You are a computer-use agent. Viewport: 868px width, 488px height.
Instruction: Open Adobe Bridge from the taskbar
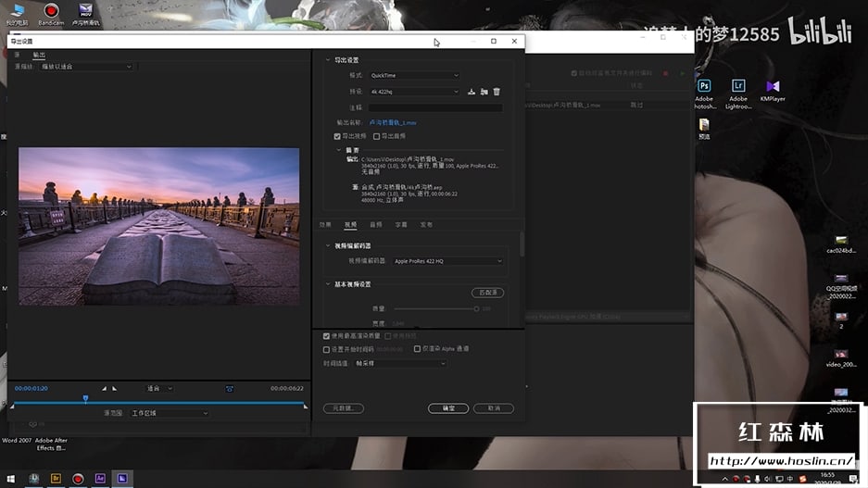(x=56, y=479)
